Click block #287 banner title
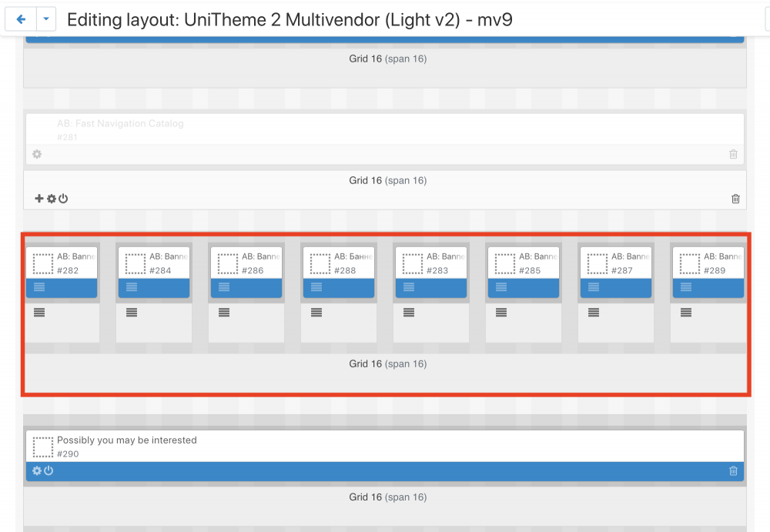Screen dimensions: 770x532 pos(628,256)
